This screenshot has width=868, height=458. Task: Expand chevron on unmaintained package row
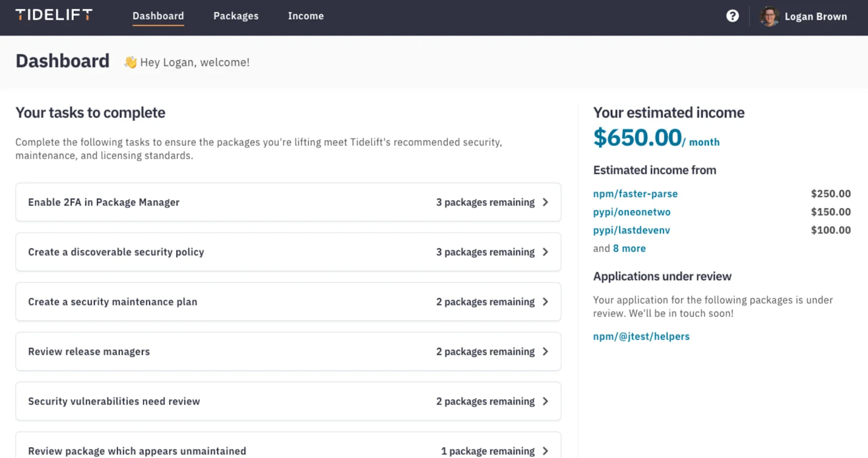click(x=545, y=451)
